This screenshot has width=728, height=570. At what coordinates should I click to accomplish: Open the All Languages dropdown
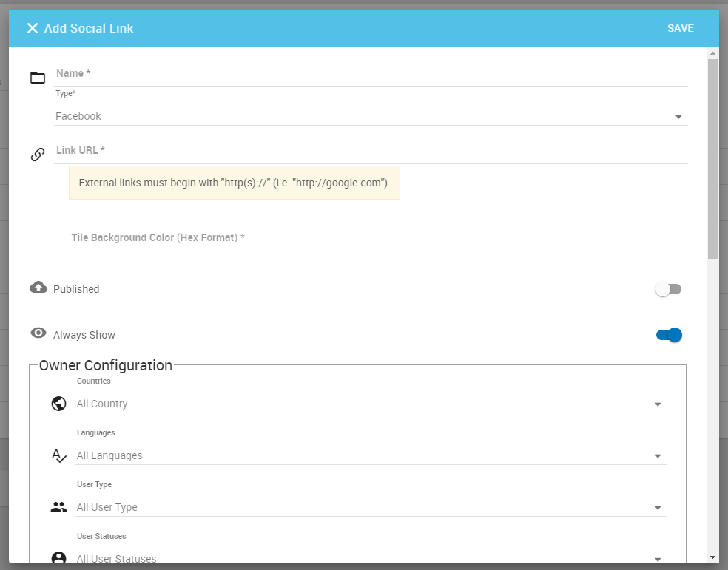pyautogui.click(x=370, y=455)
